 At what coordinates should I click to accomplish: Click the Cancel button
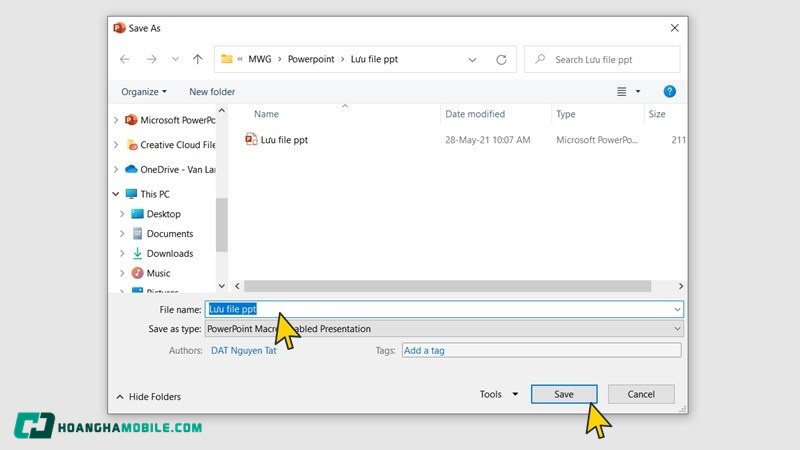[641, 394]
